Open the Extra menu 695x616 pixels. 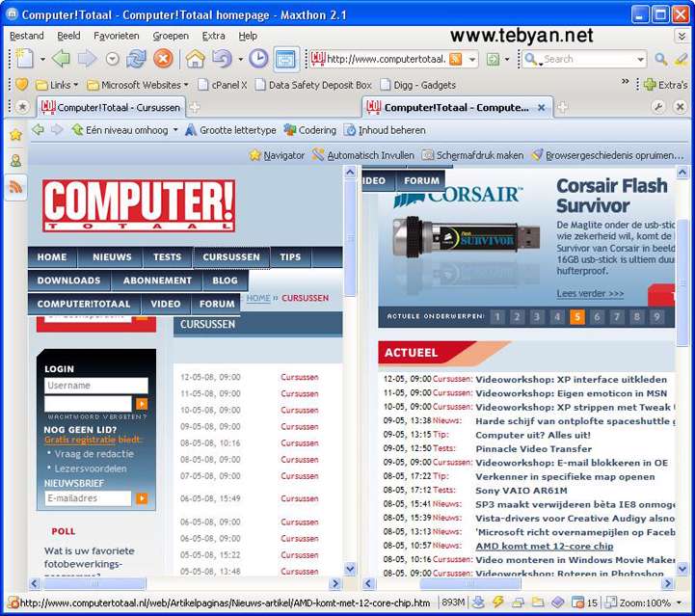pyautogui.click(x=213, y=36)
